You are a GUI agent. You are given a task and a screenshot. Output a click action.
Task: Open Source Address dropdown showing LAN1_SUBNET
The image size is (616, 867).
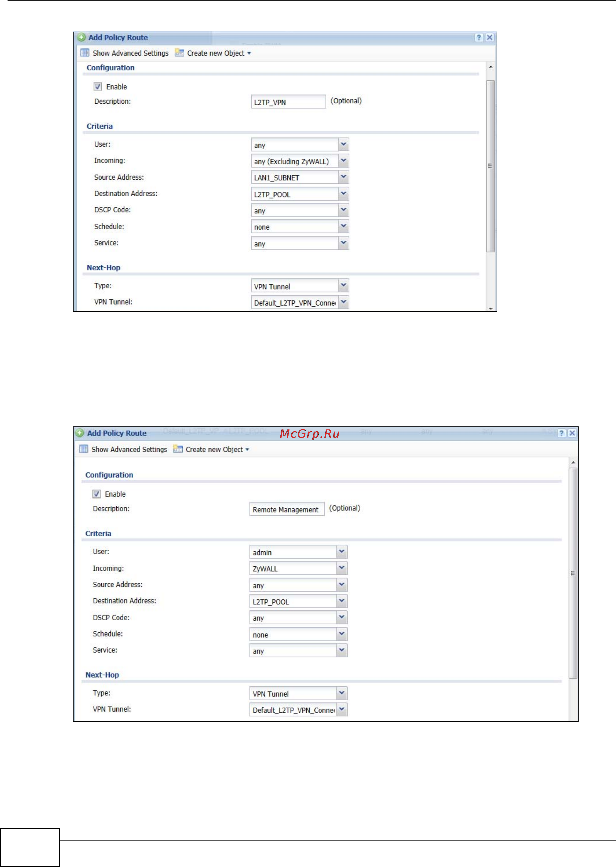[343, 177]
